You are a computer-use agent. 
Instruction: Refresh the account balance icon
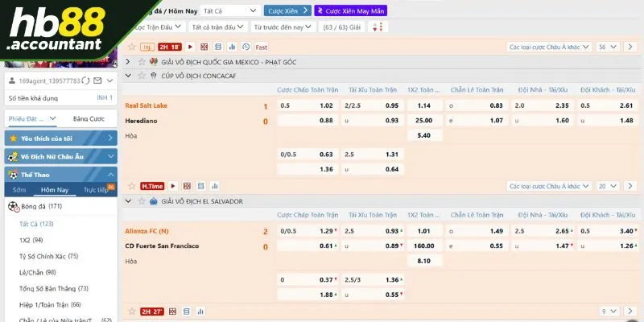86,80
